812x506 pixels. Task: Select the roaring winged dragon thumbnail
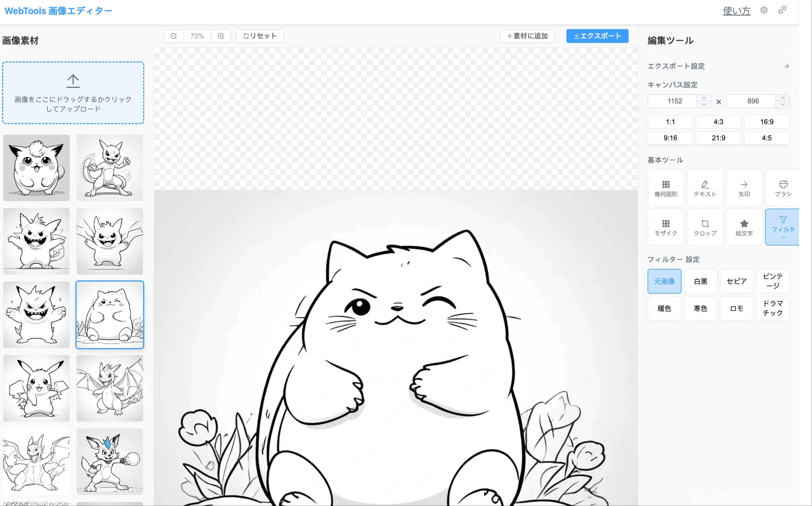point(37,462)
